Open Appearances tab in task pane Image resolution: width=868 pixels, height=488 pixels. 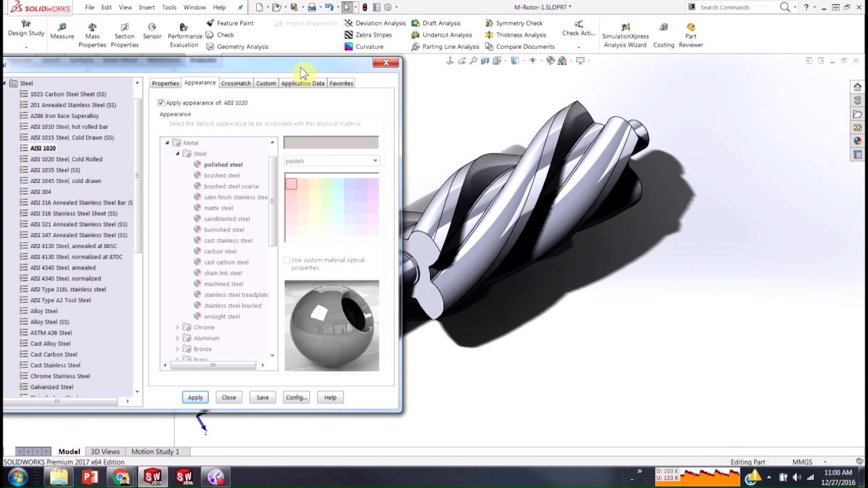pos(858,141)
